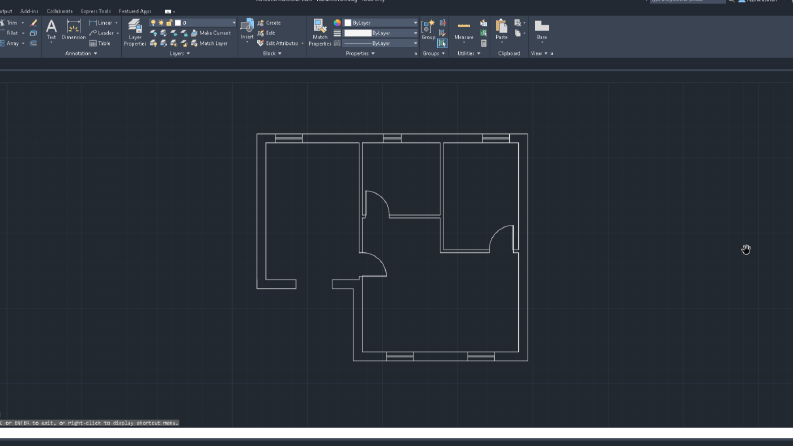The image size is (793, 446).
Task: Switch to the Add-ins ribbon tab
Action: (29, 11)
